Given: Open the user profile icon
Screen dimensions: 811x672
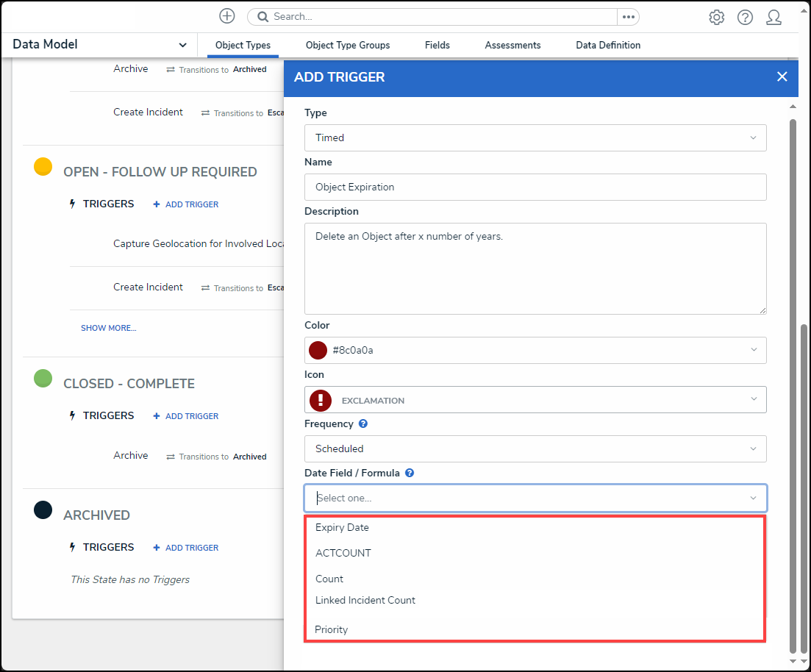Looking at the screenshot, I should pos(774,18).
